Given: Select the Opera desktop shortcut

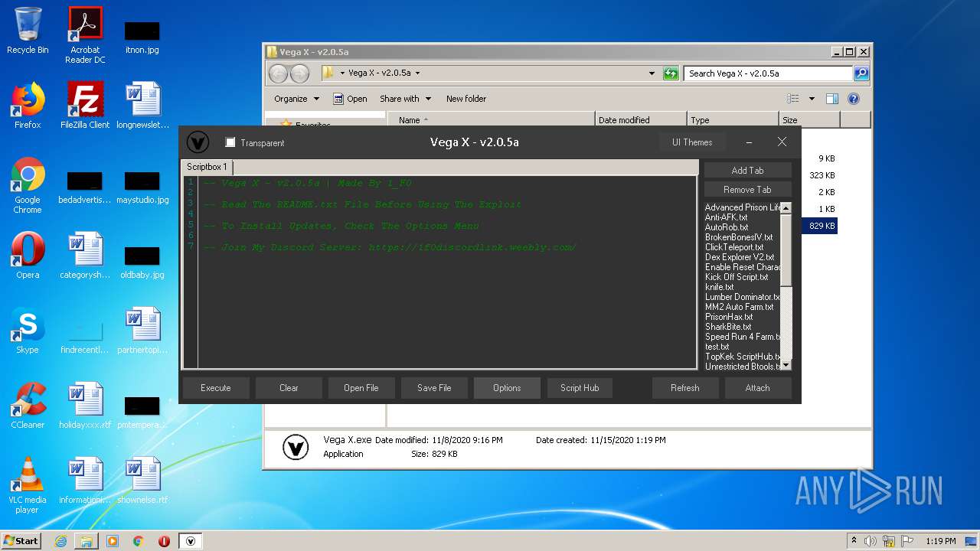Looking at the screenshot, I should coord(28,256).
